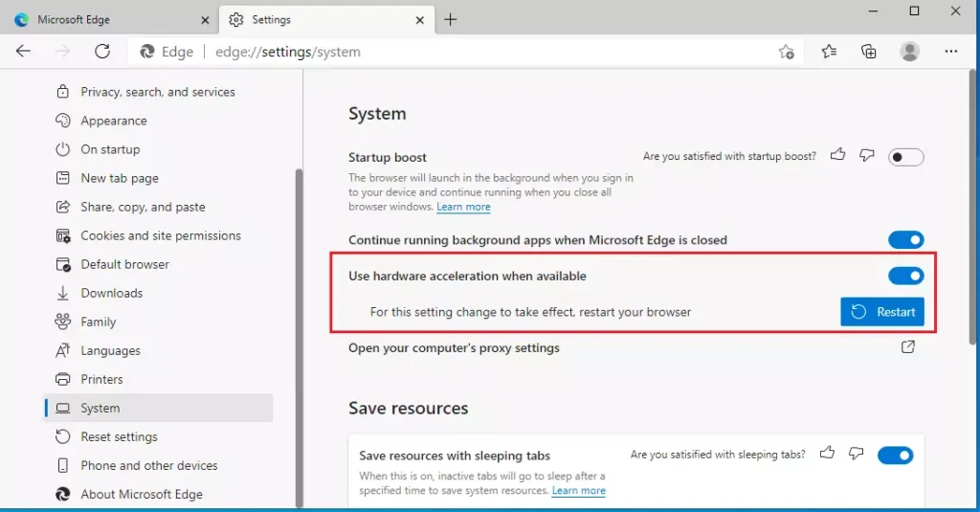Open New tab page settings
This screenshot has height=512, width=980.
158,178
